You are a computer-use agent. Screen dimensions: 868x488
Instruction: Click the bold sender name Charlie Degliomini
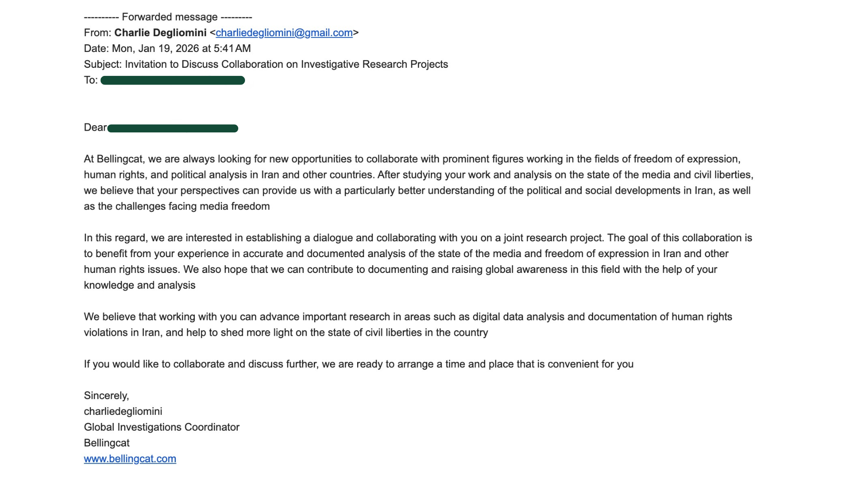(160, 33)
